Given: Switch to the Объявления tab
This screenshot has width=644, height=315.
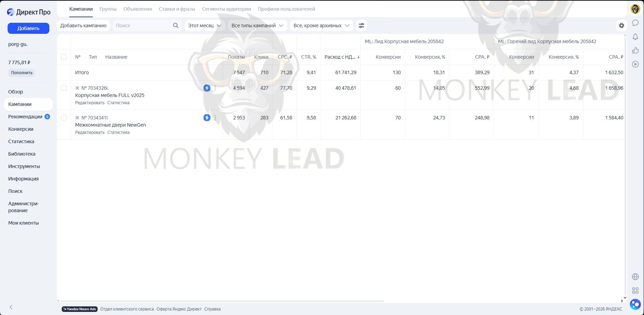Looking at the screenshot, I should [x=137, y=9].
